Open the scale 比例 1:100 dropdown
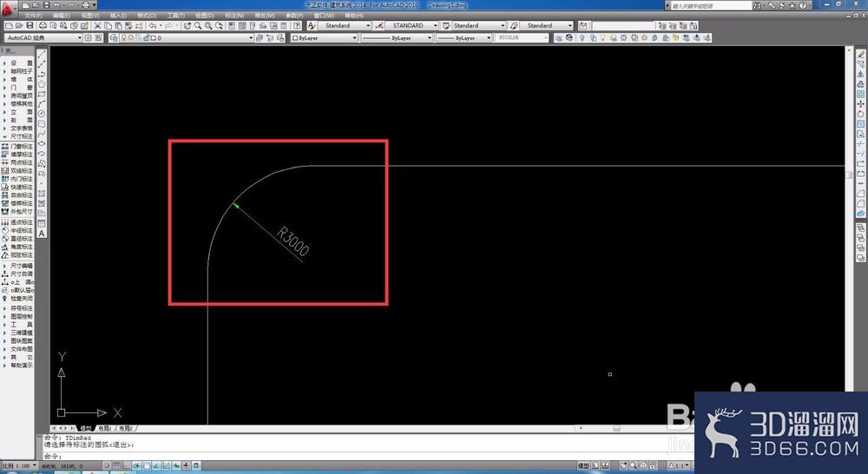Viewport: 868px width, 474px height. 18,465
